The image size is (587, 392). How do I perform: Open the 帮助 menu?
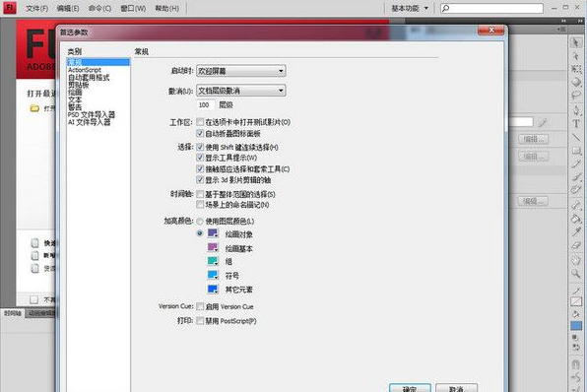(x=167, y=8)
